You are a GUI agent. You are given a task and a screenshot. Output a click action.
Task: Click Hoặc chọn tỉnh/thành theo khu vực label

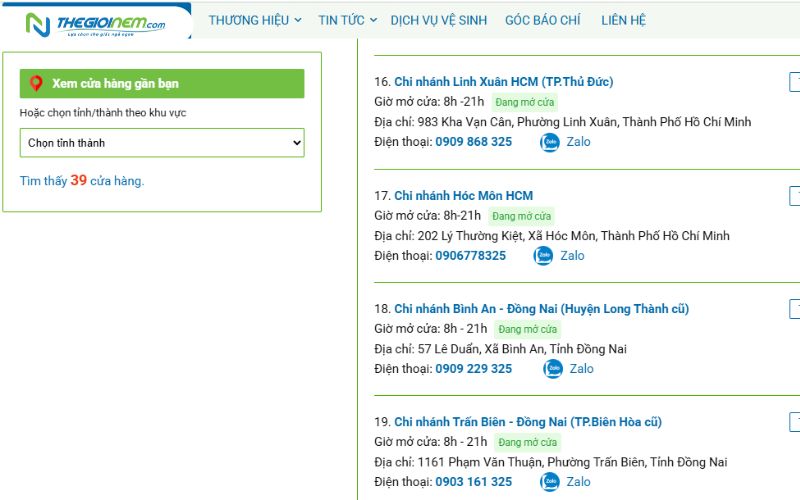point(103,113)
